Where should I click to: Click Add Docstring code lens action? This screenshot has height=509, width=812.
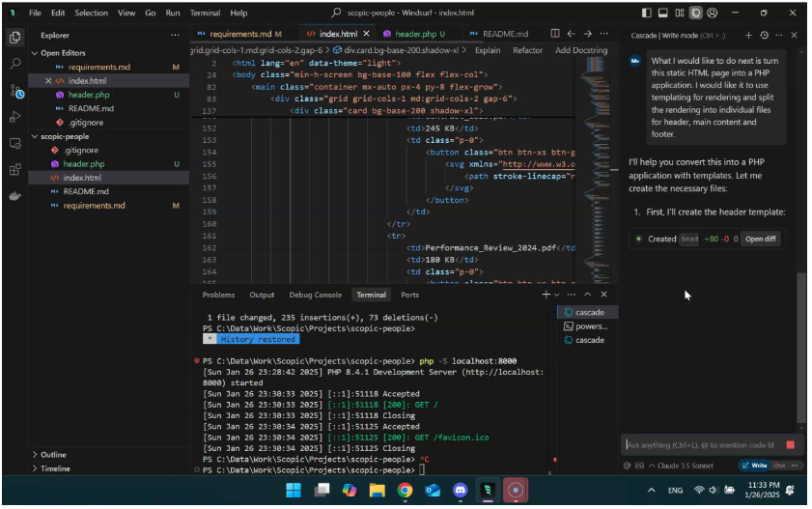[581, 50]
